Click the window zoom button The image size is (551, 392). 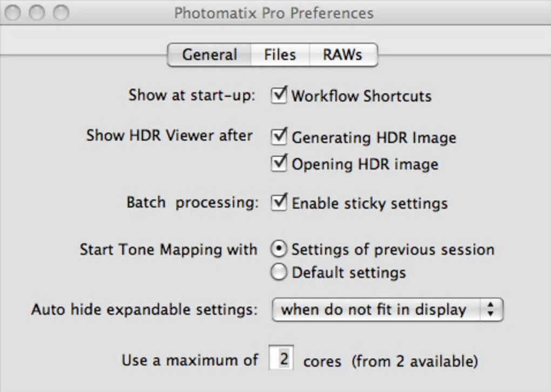click(x=61, y=12)
